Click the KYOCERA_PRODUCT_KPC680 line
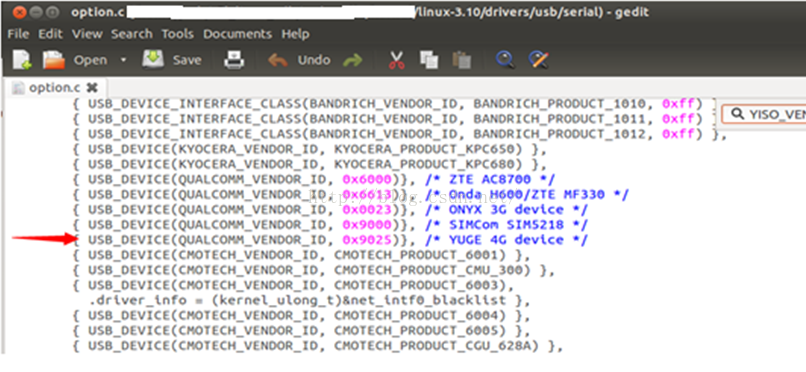 tap(309, 164)
